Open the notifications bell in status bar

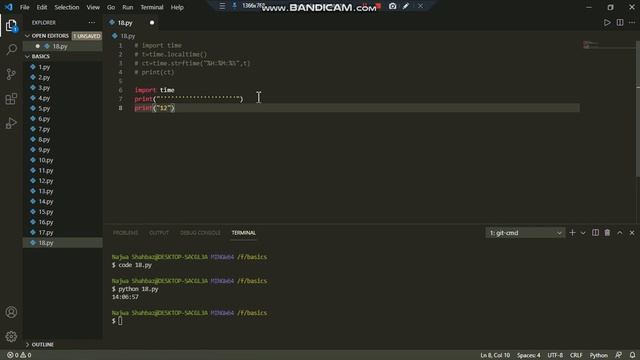pyautogui.click(x=632, y=355)
